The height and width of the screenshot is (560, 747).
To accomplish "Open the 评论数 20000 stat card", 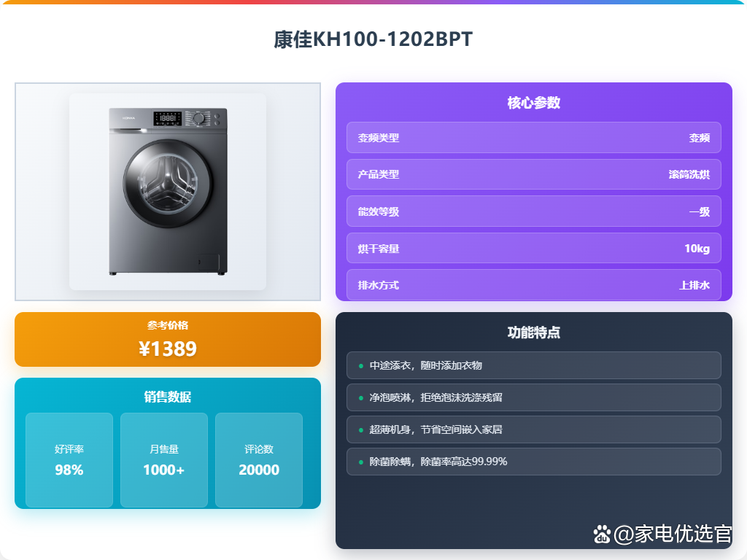I will point(259,460).
